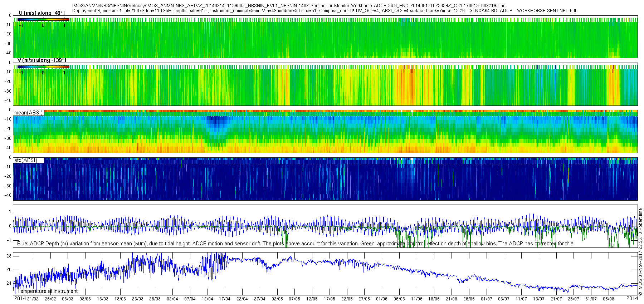Click the NetCDF file path title line
Viewport: 644px width, 304px height.
click(x=289, y=6)
